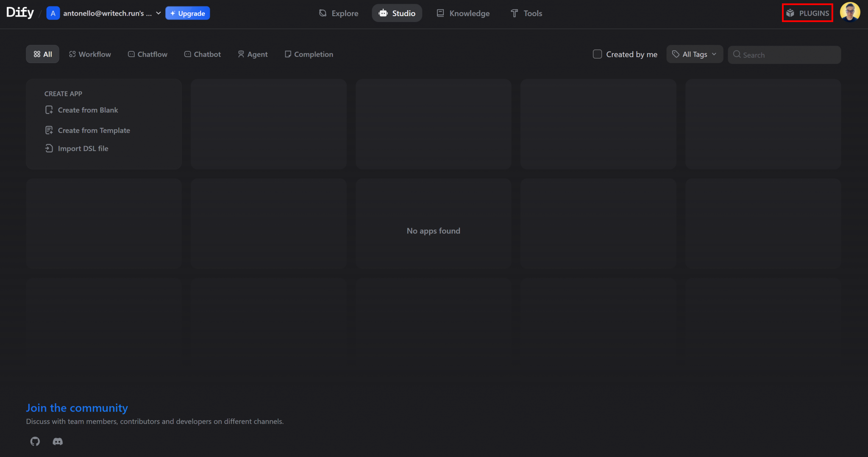Click Import DSL file
The height and width of the screenshot is (457, 868).
pyautogui.click(x=83, y=148)
